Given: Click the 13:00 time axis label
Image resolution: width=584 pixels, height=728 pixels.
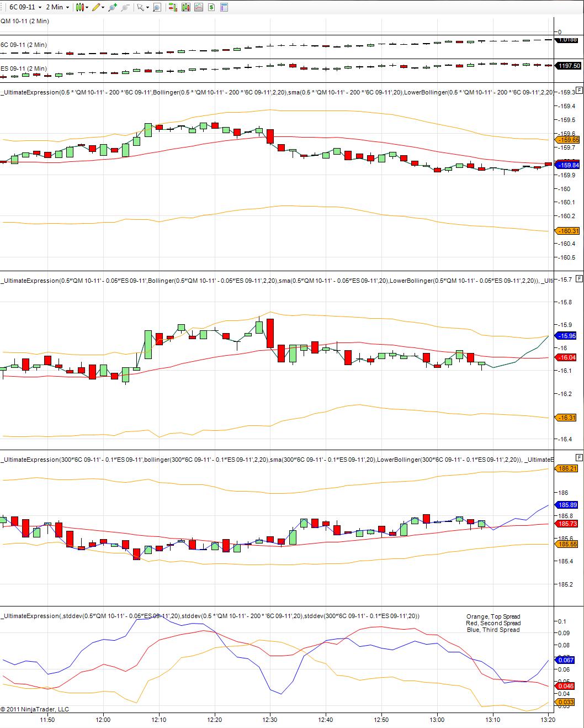Looking at the screenshot, I should tap(437, 720).
